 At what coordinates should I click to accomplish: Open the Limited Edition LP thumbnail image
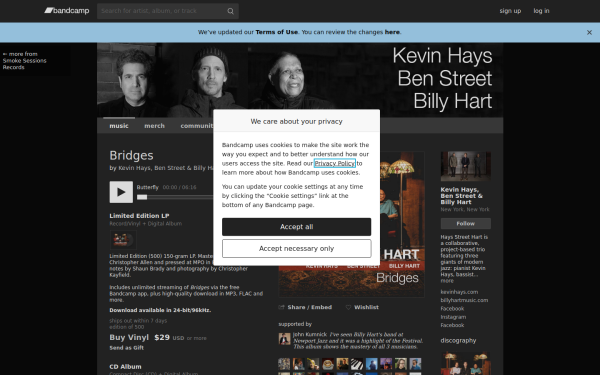click(x=123, y=240)
